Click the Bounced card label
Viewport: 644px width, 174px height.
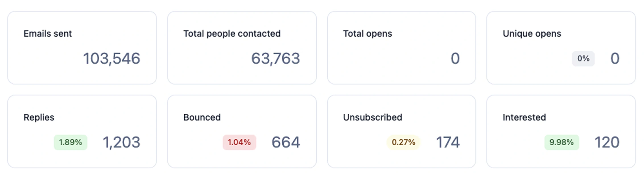[x=202, y=117]
